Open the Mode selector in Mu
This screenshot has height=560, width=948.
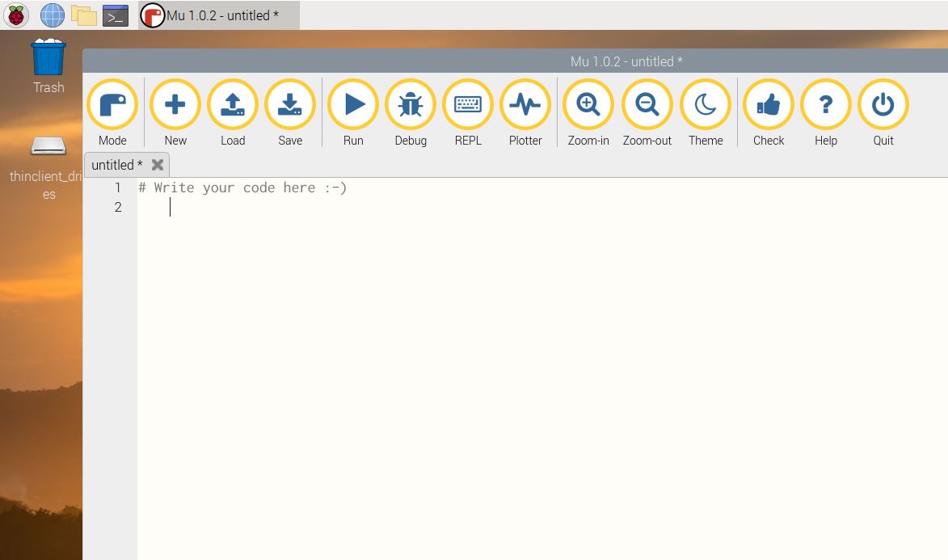(112, 105)
